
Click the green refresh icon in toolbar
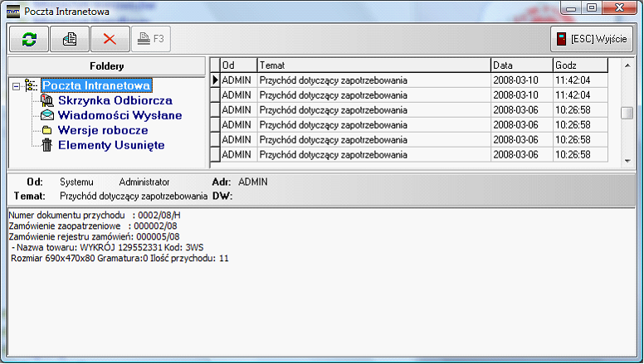tap(29, 39)
